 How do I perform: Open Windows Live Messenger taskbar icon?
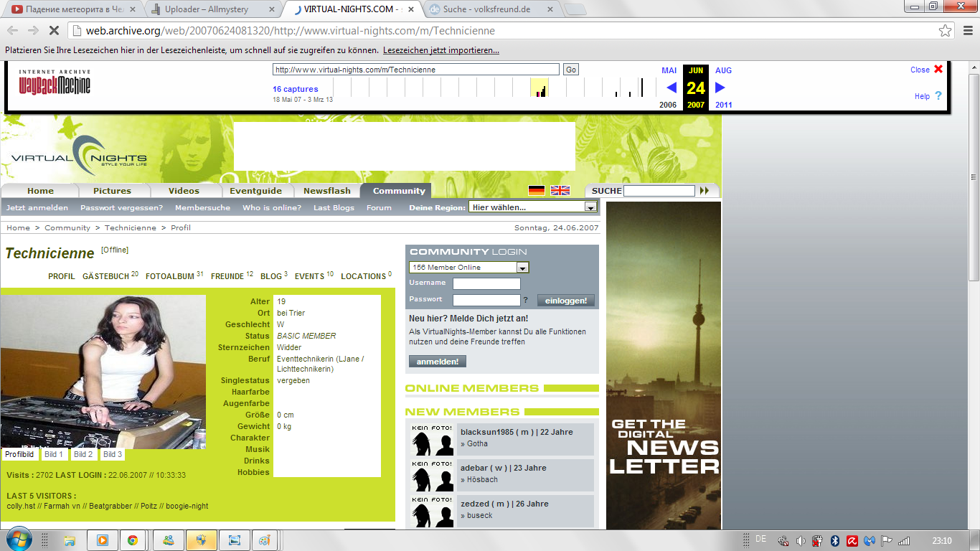coord(169,540)
